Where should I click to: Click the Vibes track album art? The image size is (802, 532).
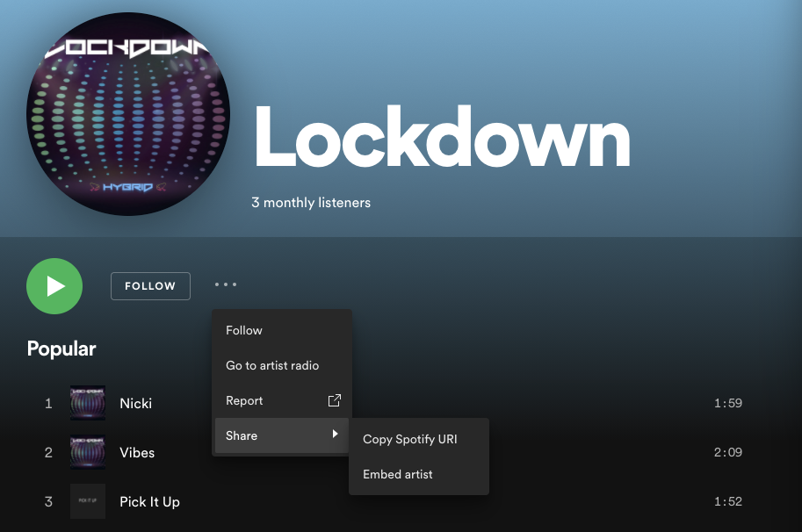88,452
